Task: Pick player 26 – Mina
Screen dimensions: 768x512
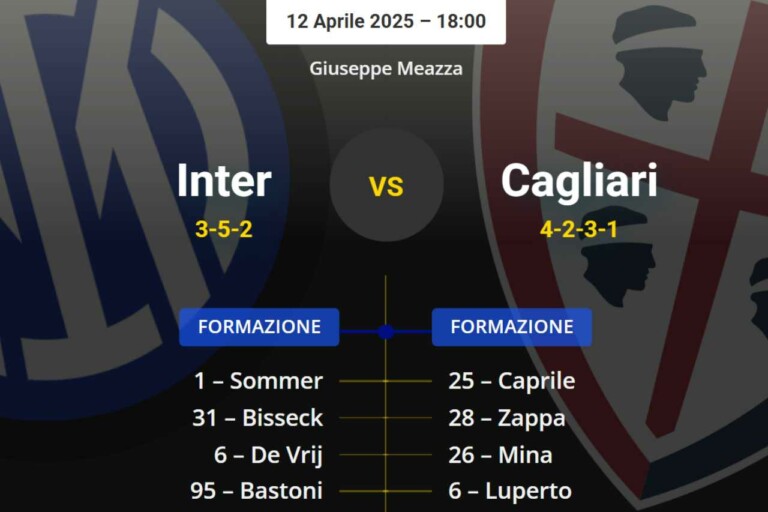Action: 500,455
